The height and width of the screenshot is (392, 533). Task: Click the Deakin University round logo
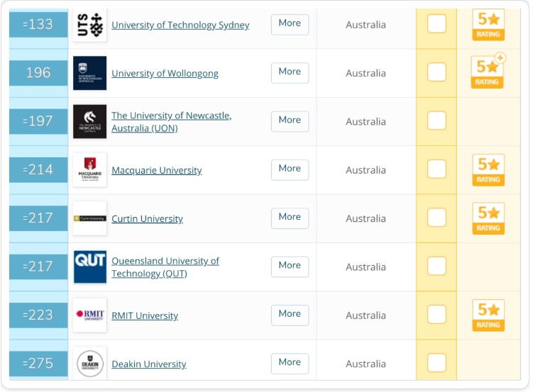coord(89,364)
